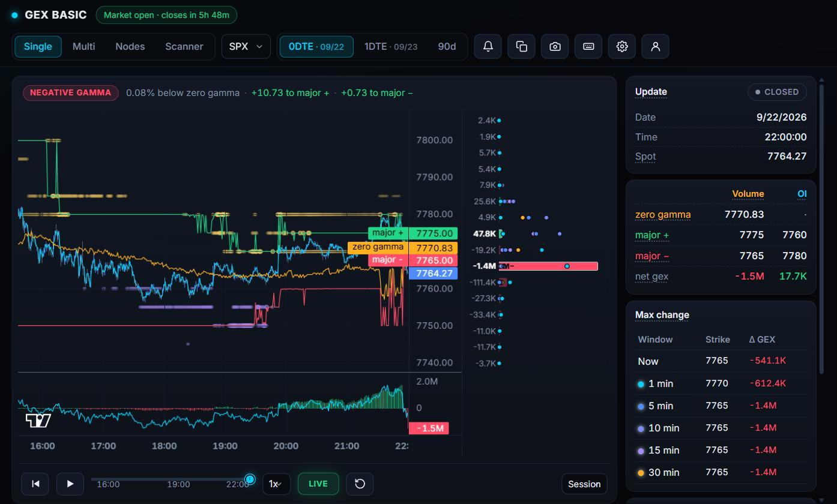Click the 7775.00 major + price tag
Image resolution: width=837 pixels, height=504 pixels.
(434, 233)
